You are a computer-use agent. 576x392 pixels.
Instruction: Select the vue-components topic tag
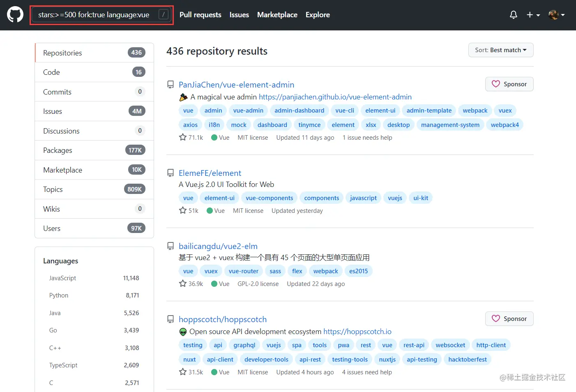point(269,198)
